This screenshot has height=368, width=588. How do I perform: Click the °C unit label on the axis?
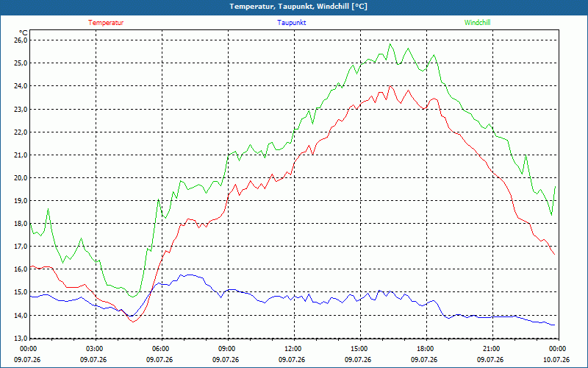[24, 32]
